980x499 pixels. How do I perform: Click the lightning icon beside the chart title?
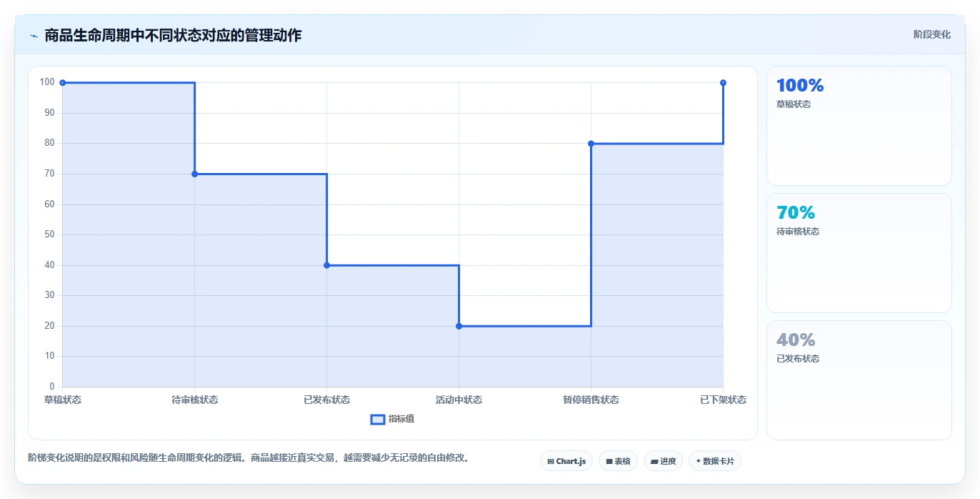[34, 36]
